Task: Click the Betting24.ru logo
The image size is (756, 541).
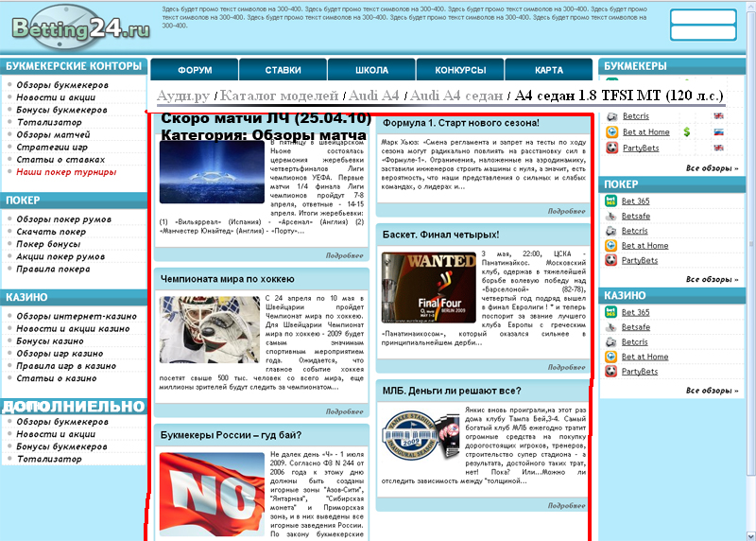Action: [x=80, y=28]
